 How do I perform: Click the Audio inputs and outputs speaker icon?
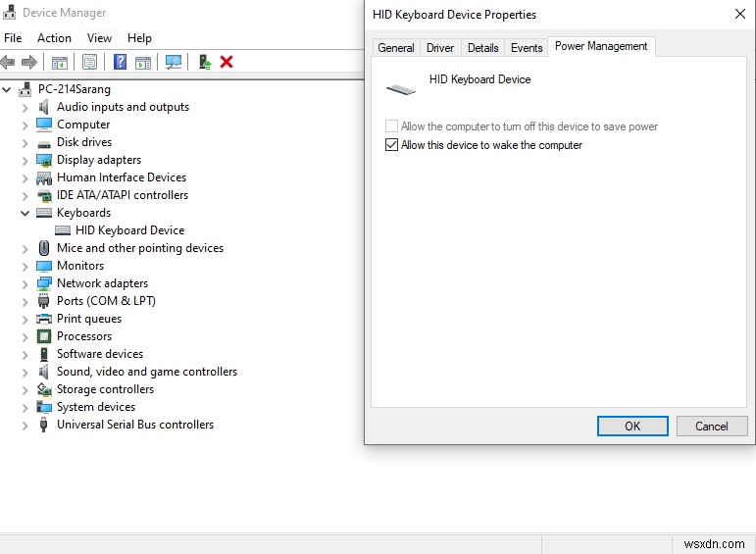pyautogui.click(x=44, y=107)
